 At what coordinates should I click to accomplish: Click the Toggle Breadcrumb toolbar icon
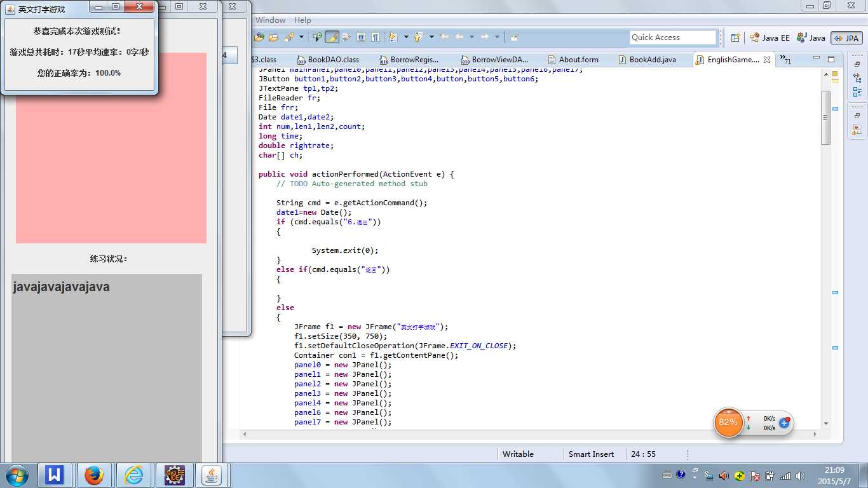click(x=317, y=37)
